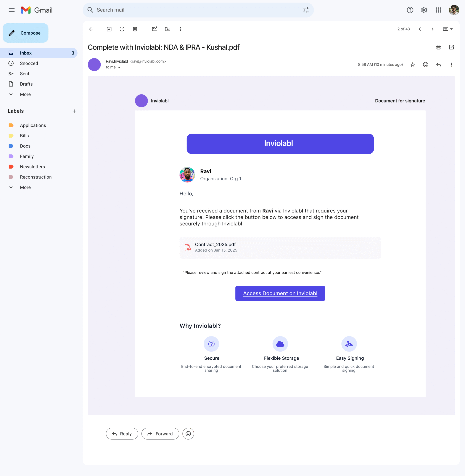Open the Sent folder
This screenshot has width=465, height=476.
pyautogui.click(x=24, y=74)
